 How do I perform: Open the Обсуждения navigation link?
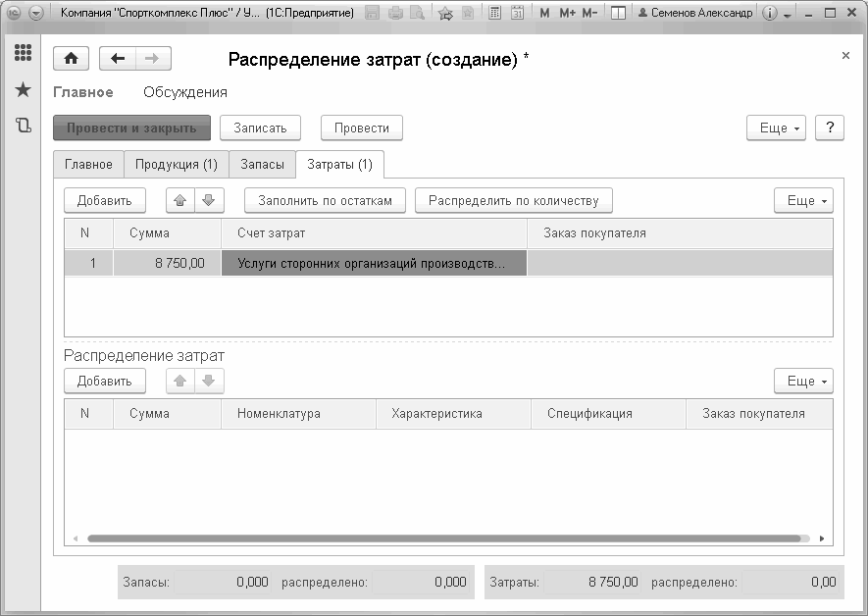point(185,92)
